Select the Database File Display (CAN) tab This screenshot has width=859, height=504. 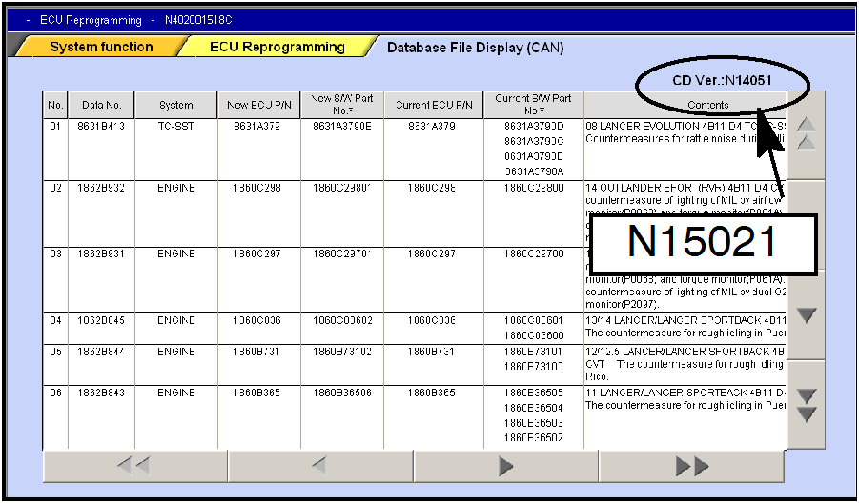coord(475,47)
